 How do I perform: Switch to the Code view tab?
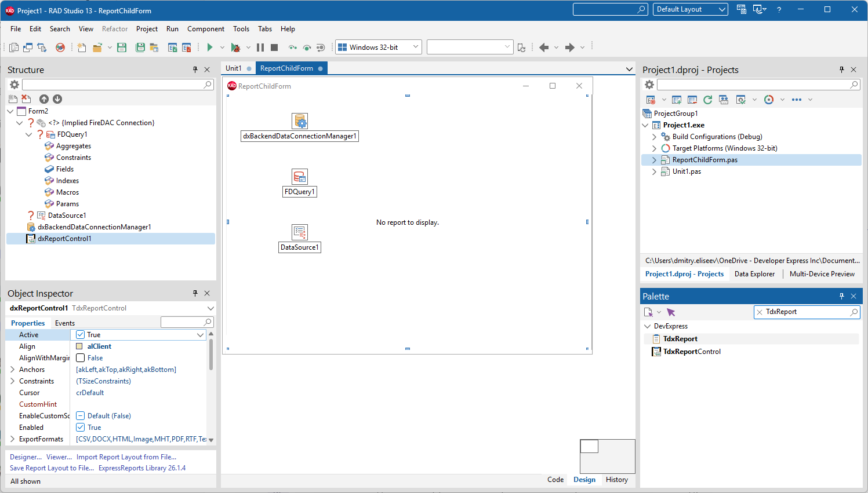pyautogui.click(x=555, y=480)
